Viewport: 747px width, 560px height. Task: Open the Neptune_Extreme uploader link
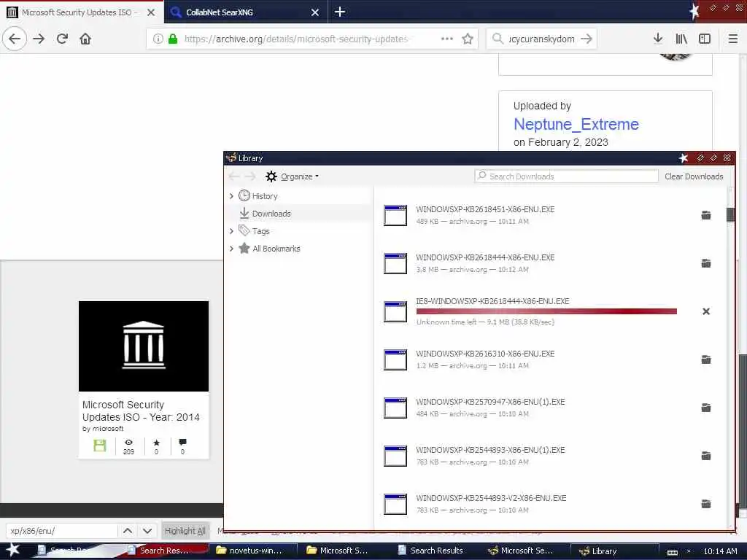coord(576,124)
